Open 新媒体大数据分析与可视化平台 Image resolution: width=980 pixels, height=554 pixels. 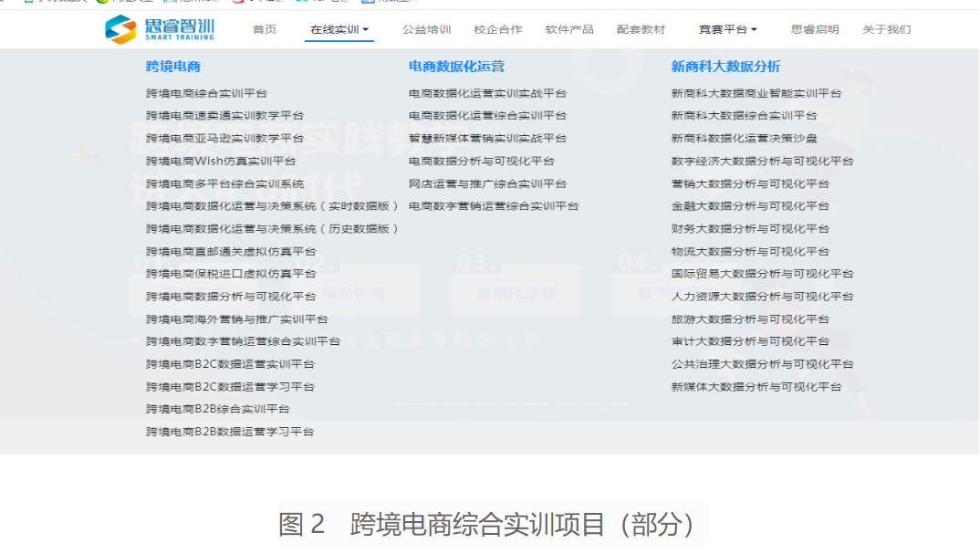coord(756,387)
